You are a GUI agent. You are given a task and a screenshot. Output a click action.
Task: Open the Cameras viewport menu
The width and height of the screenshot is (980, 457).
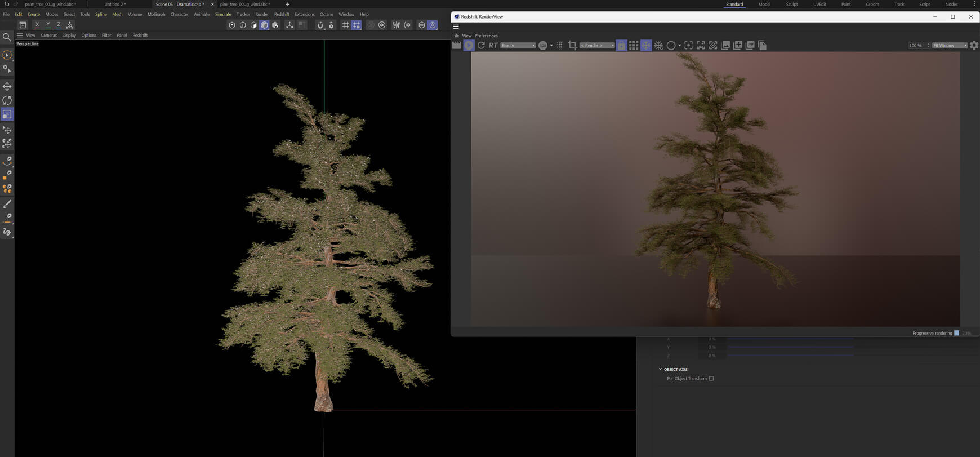(x=48, y=35)
